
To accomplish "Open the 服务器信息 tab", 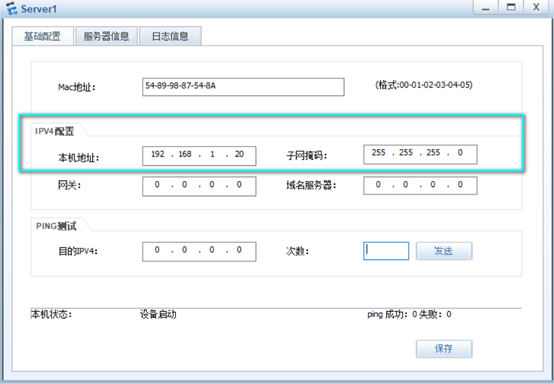I will coord(106,36).
